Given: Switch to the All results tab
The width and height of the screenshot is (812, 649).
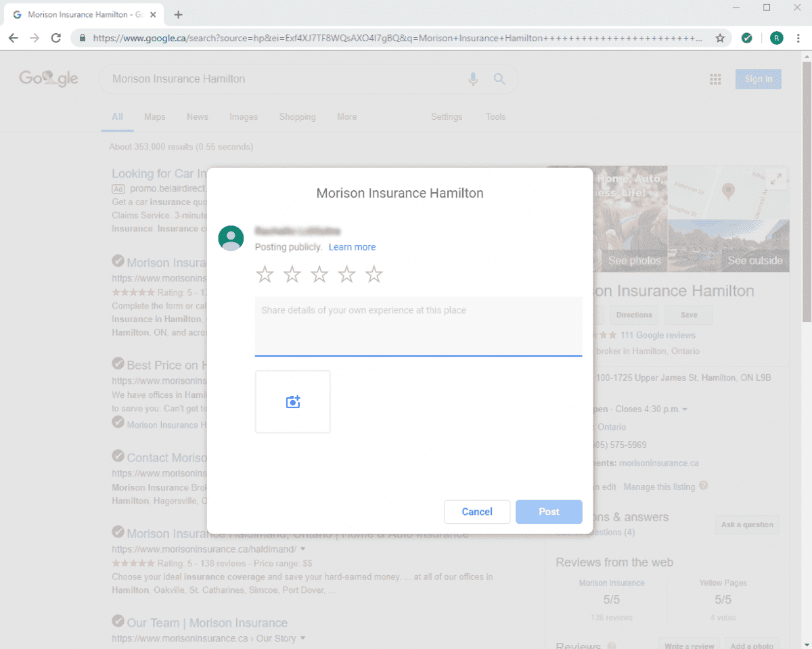Looking at the screenshot, I should [117, 117].
